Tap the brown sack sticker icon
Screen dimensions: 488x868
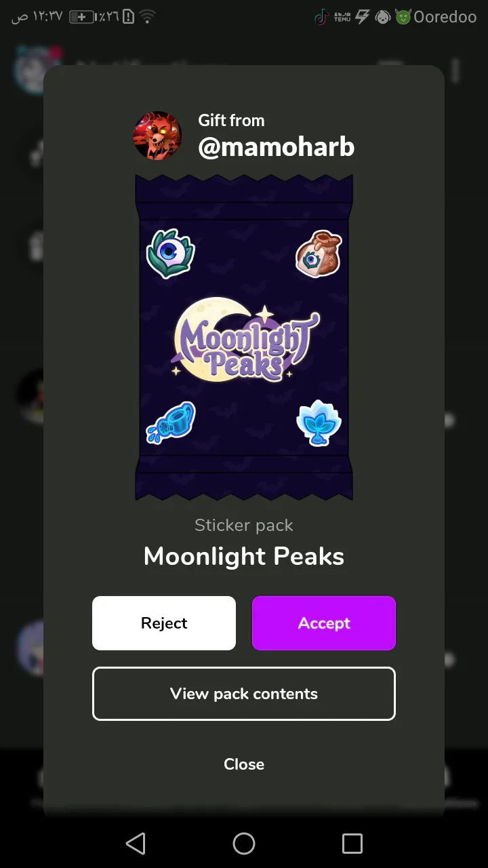tap(319, 254)
